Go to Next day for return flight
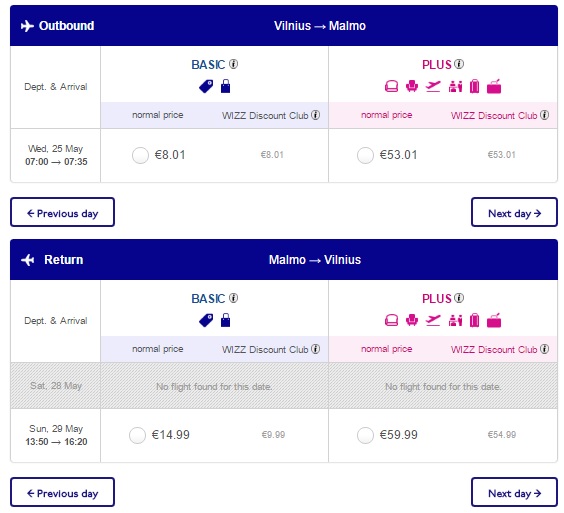Image resolution: width=564 pixels, height=513 pixels. pyautogui.click(x=514, y=492)
